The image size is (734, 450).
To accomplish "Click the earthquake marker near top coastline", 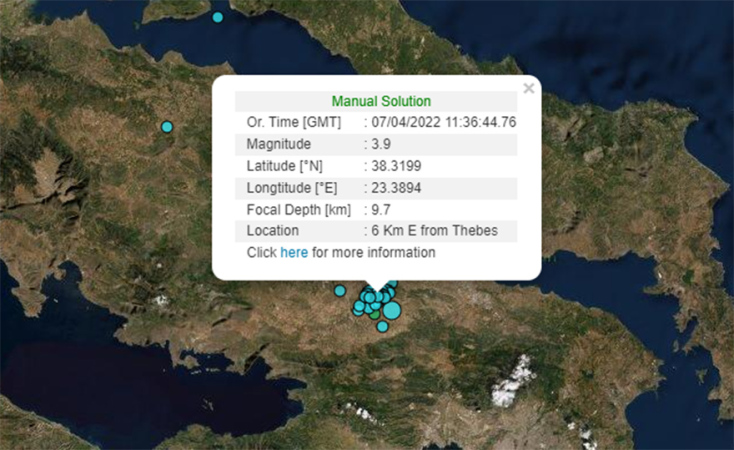I will pos(218,17).
